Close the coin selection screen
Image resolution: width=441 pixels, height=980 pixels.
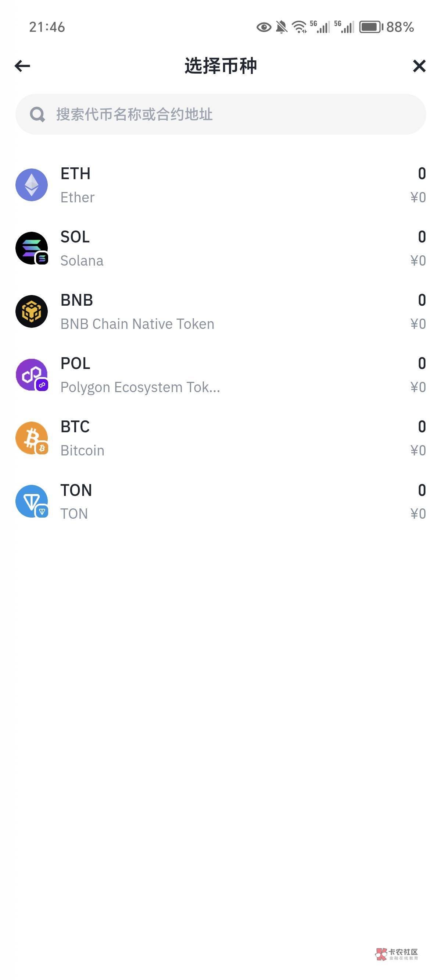419,66
